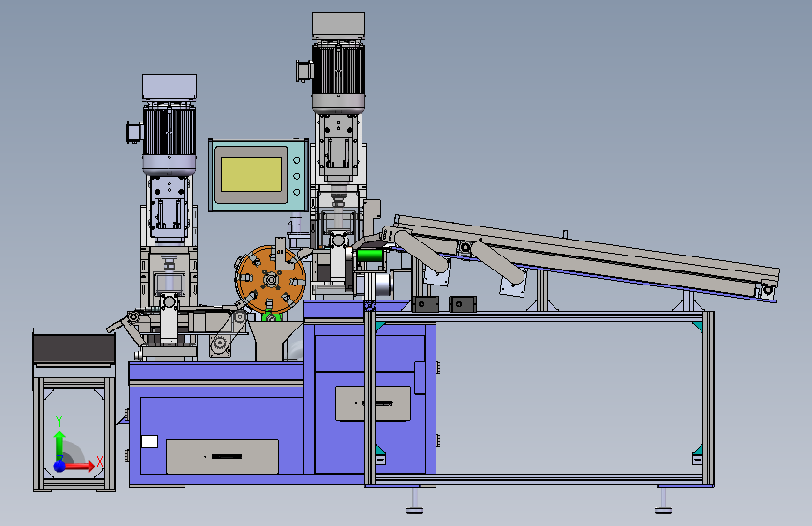
Task: Click the top round button on the control panel
Action: (297, 160)
